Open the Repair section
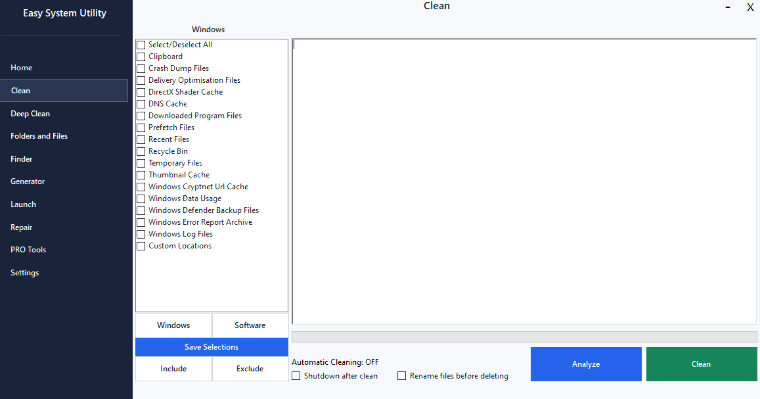 coord(64,227)
